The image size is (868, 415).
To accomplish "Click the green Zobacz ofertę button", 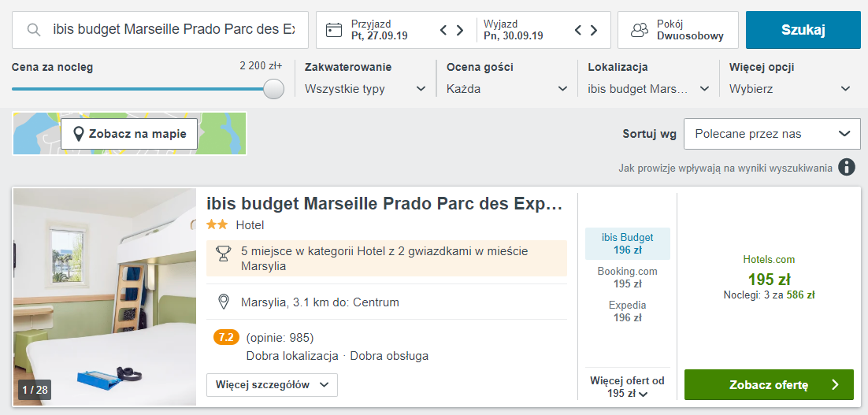I will click(768, 385).
